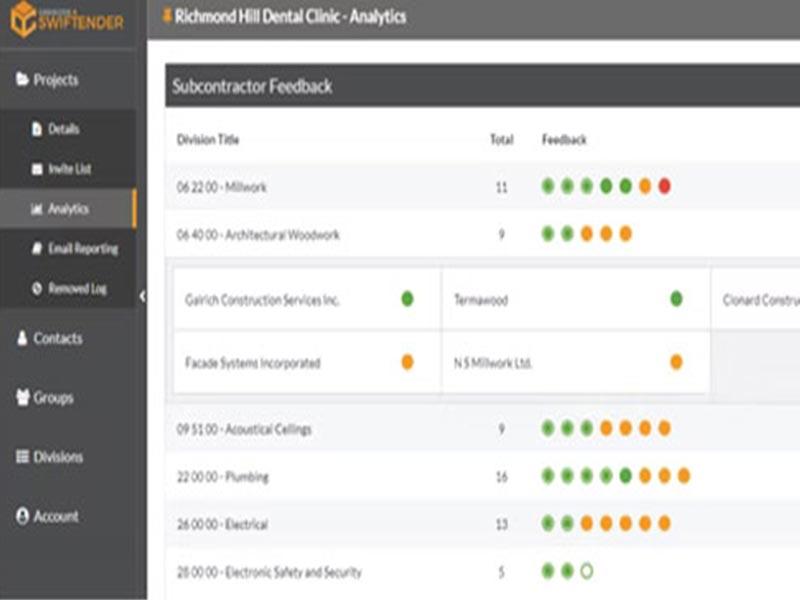
Task: Click first green dot in Architectural Woodwork row
Action: point(548,234)
